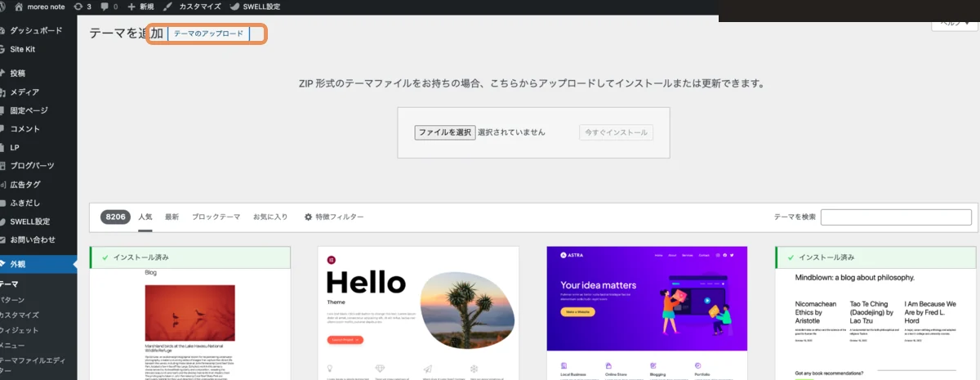The height and width of the screenshot is (380, 980).
Task: Select the ブロックテーマ tab
Action: (216, 217)
